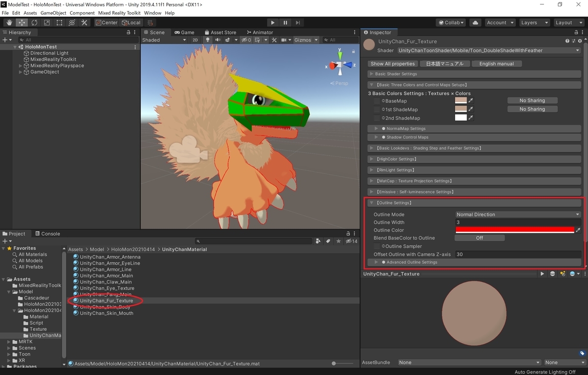Screen dimensions: 588x375
Task: Open the Gizmos dropdown arrow
Action: 316,40
